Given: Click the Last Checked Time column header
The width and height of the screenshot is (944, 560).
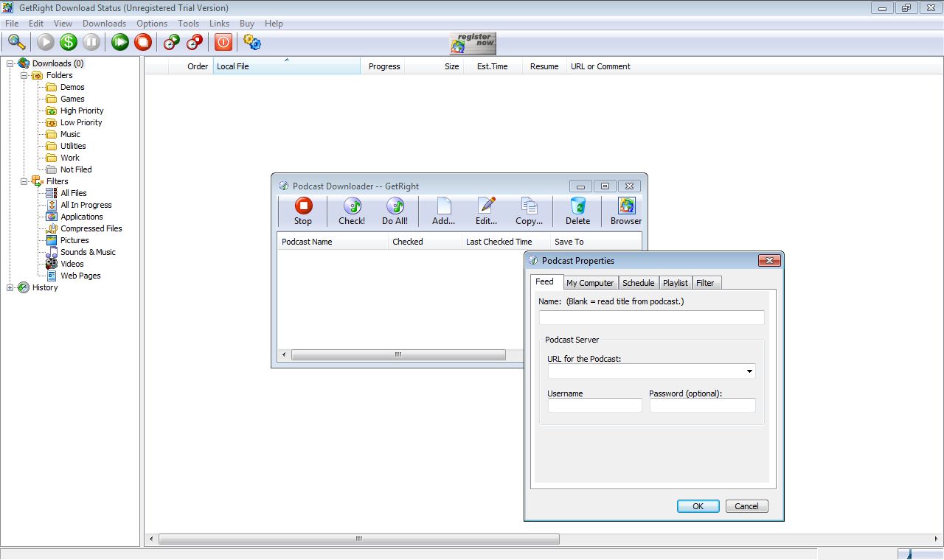Looking at the screenshot, I should tap(506, 242).
